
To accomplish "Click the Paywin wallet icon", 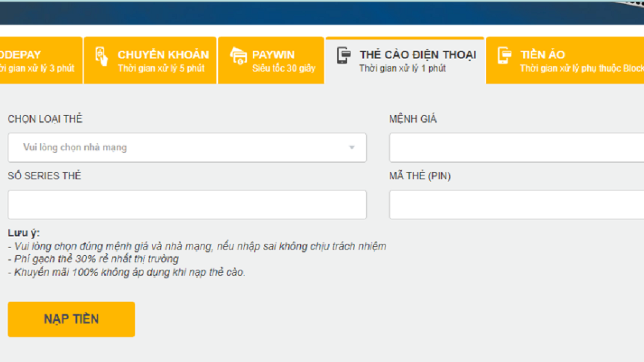I will pyautogui.click(x=238, y=57).
